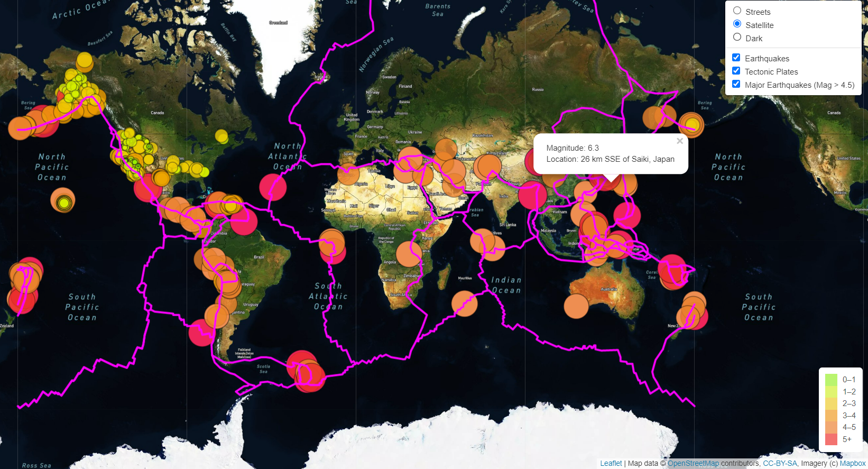The image size is (868, 469).
Task: Click the Greenland label on map
Action: (x=278, y=23)
